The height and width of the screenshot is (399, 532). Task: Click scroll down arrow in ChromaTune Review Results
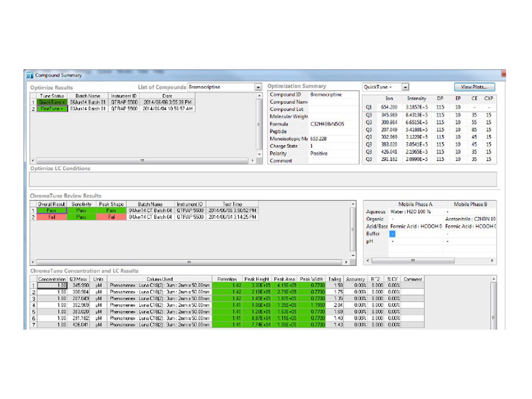353,255
